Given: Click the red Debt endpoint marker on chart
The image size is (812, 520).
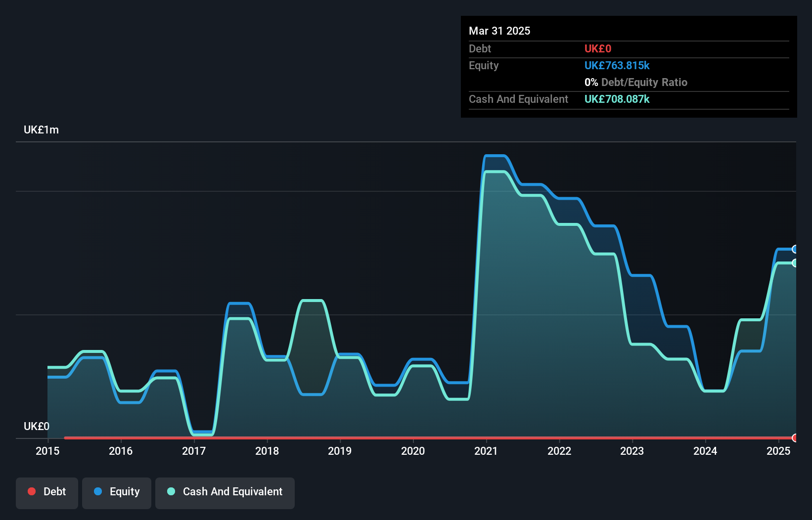Looking at the screenshot, I should coord(795,438).
